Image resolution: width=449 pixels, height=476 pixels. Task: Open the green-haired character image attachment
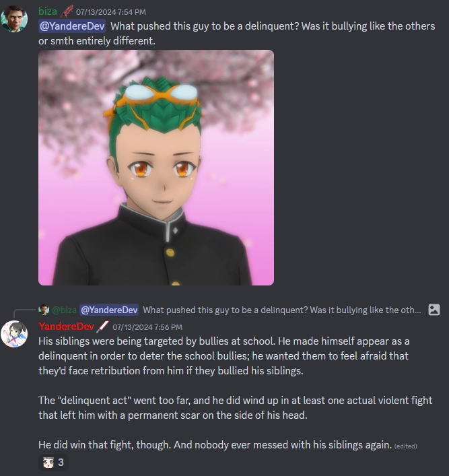point(156,168)
